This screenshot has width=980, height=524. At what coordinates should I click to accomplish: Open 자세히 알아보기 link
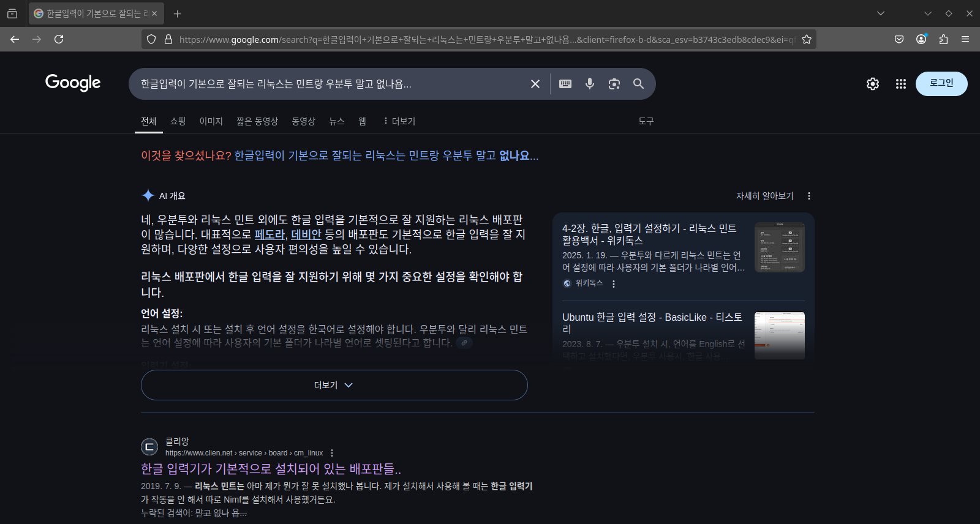[x=764, y=196]
